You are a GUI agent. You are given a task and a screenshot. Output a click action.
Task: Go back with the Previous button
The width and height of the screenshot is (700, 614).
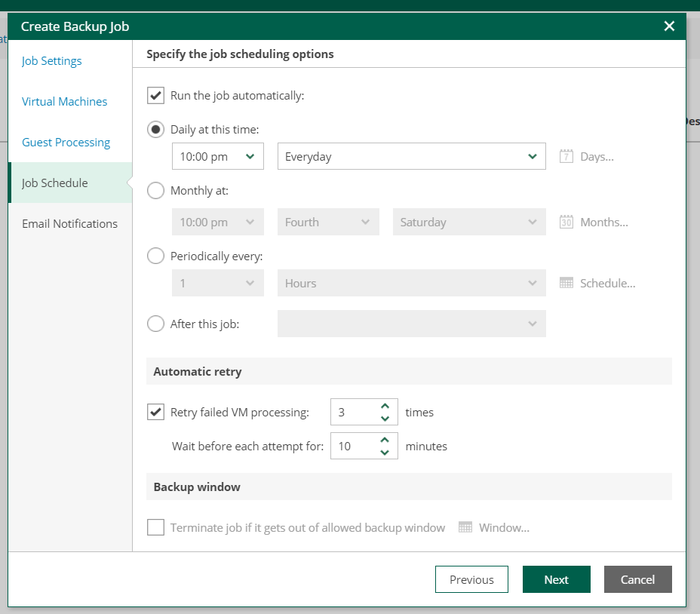pyautogui.click(x=471, y=579)
